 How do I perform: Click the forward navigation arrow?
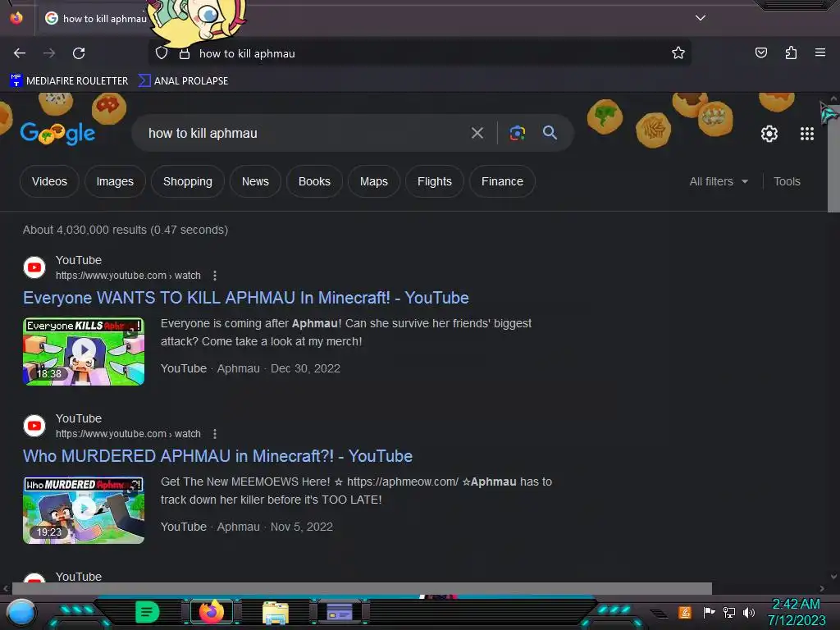coord(49,53)
